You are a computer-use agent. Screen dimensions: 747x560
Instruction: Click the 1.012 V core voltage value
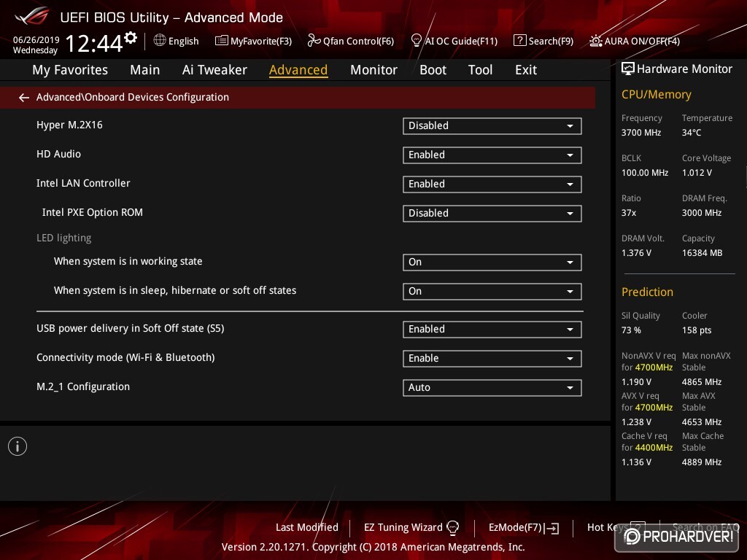[x=697, y=173]
